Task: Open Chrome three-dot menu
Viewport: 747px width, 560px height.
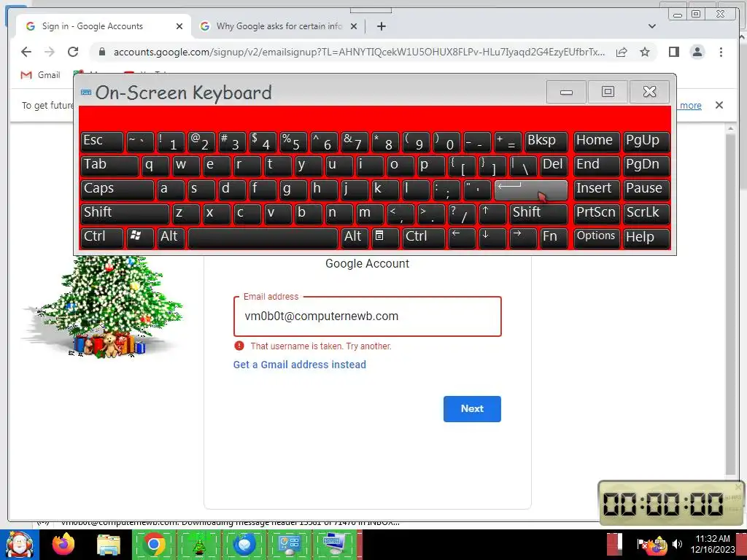Action: point(721,52)
